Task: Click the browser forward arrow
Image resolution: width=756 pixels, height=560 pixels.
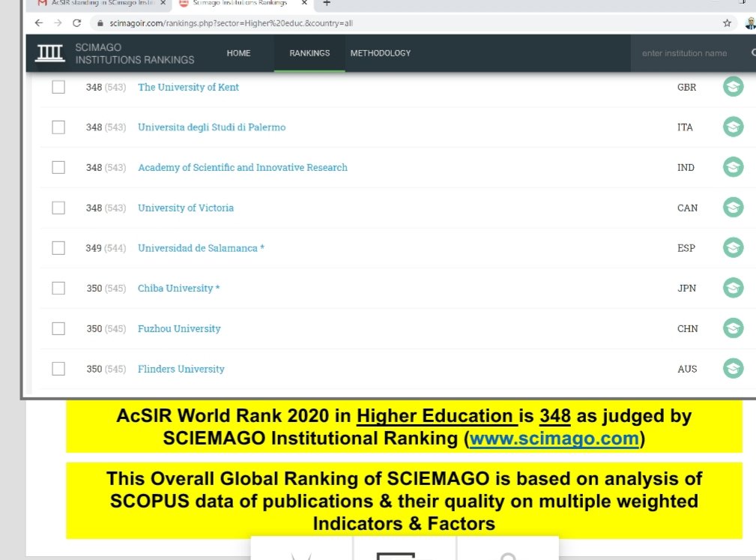Action: click(58, 22)
